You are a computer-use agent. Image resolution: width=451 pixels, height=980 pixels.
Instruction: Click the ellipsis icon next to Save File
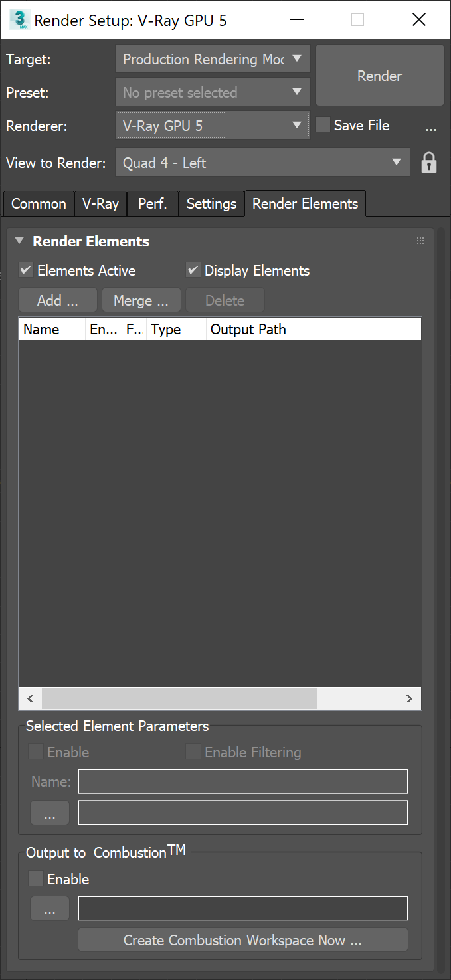(431, 128)
